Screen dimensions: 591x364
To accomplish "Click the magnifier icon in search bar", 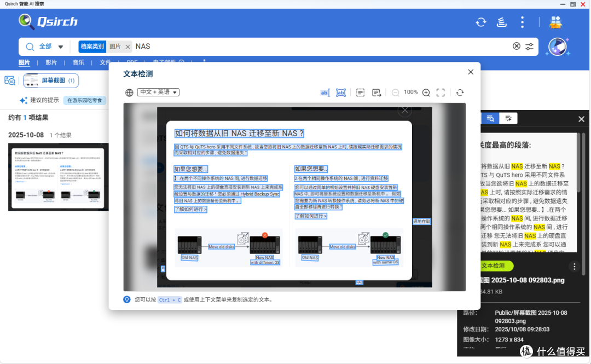I will point(30,47).
